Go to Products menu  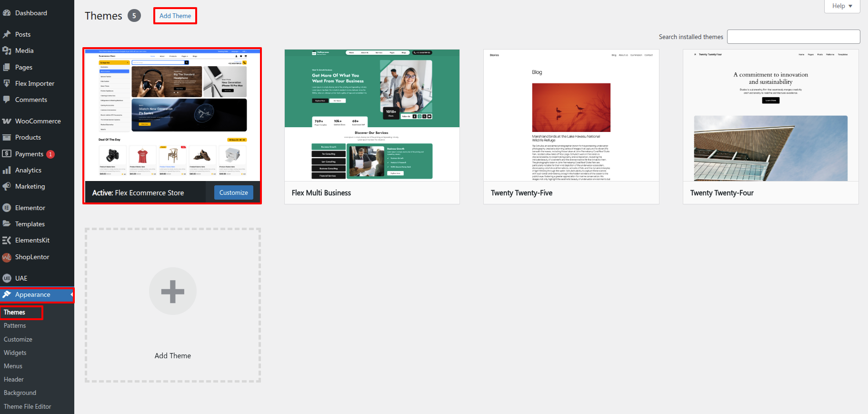(28, 137)
